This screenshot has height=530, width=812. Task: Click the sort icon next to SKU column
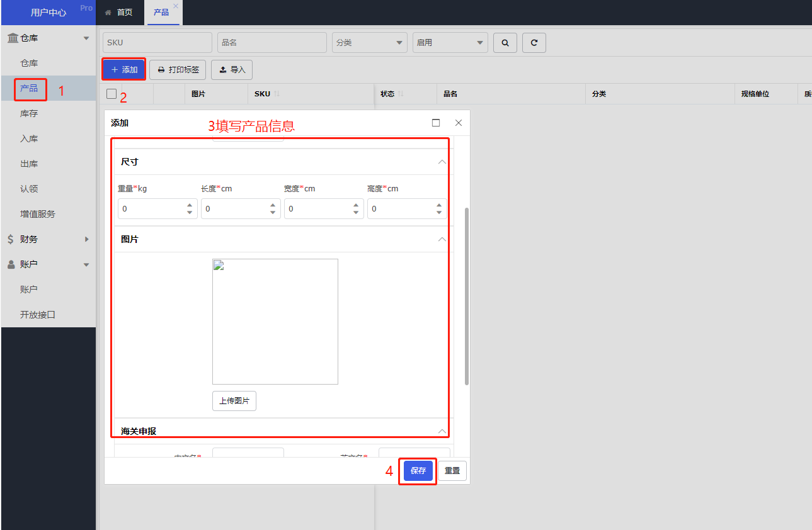coord(277,94)
